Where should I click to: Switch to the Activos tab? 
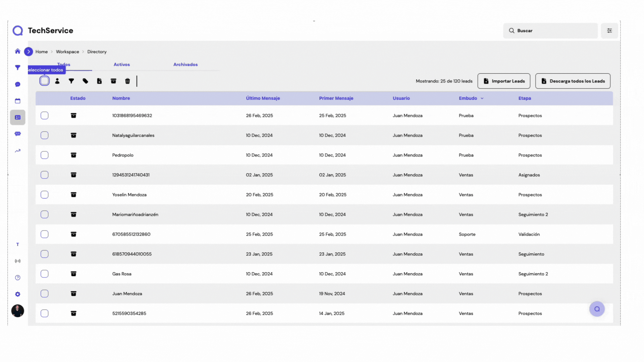click(121, 64)
